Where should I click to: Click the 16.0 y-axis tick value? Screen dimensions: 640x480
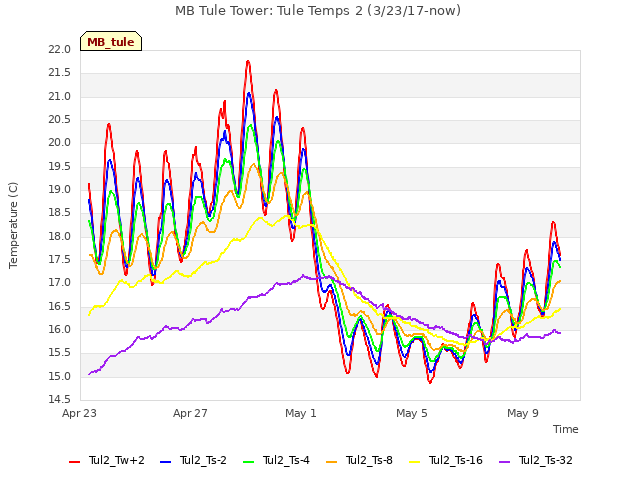point(60,330)
